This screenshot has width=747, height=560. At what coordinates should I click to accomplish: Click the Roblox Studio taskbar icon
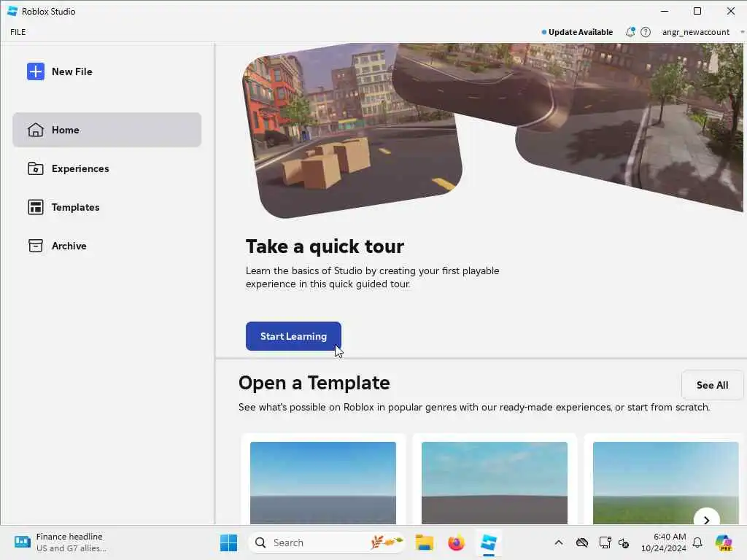tap(489, 542)
